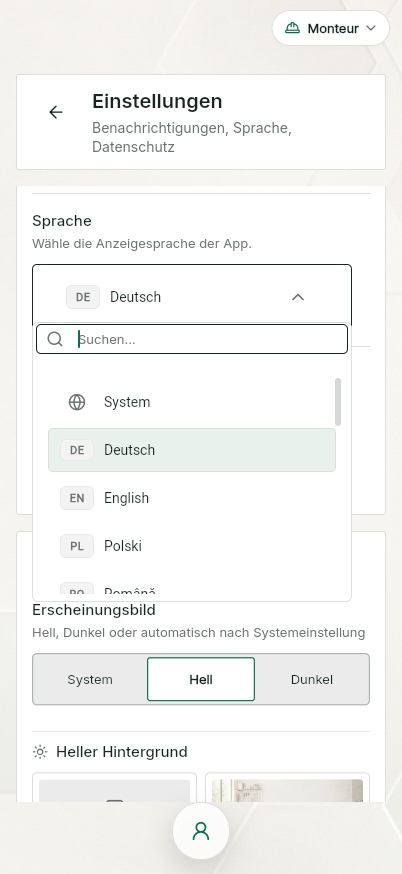
Task: Click 'Wähle die Anzeigesprache der App.' text
Action: pyautogui.click(x=142, y=244)
